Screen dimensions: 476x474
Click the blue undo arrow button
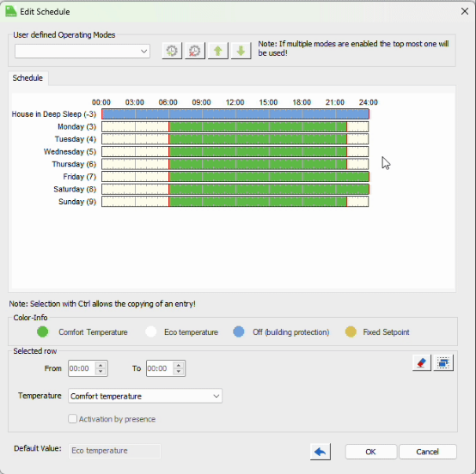click(320, 452)
